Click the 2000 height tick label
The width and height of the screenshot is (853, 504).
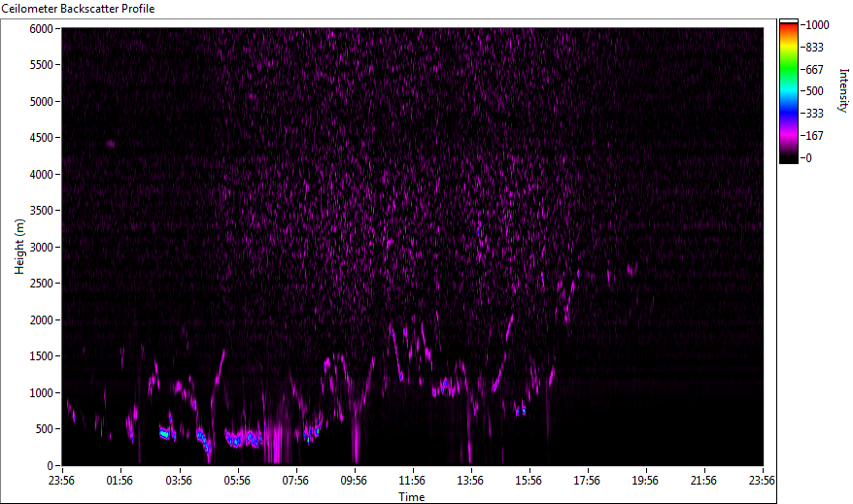(42, 319)
